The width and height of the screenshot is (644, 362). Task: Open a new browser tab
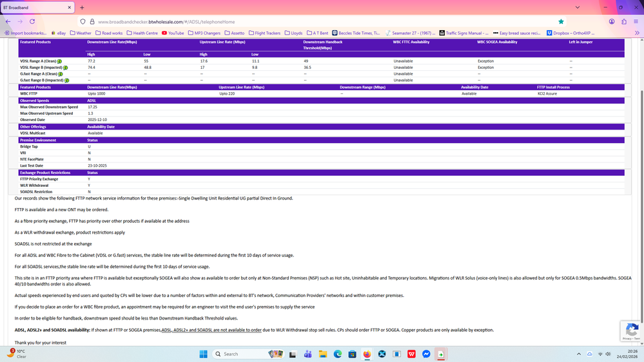82,7
